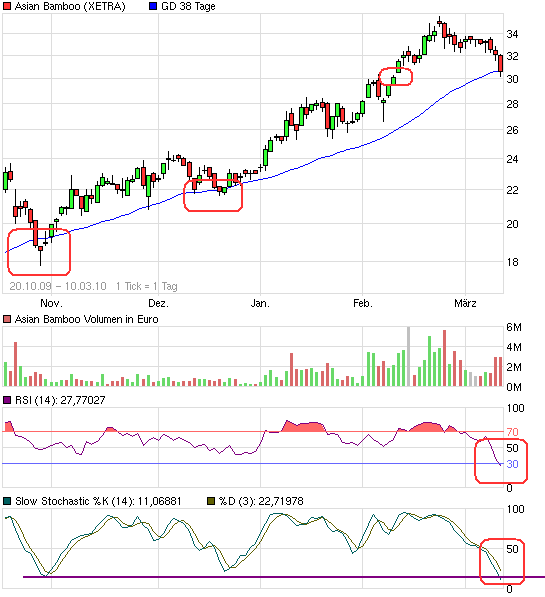Click the red Asian Bamboo Volumen legend swatch
Screen dimensions: 545x597
pyautogui.click(x=7, y=319)
